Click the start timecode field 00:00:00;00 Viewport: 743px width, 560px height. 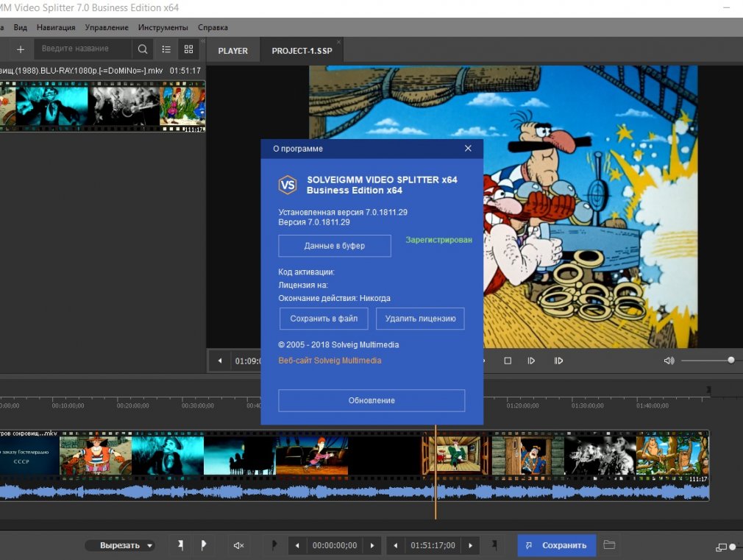click(x=335, y=546)
